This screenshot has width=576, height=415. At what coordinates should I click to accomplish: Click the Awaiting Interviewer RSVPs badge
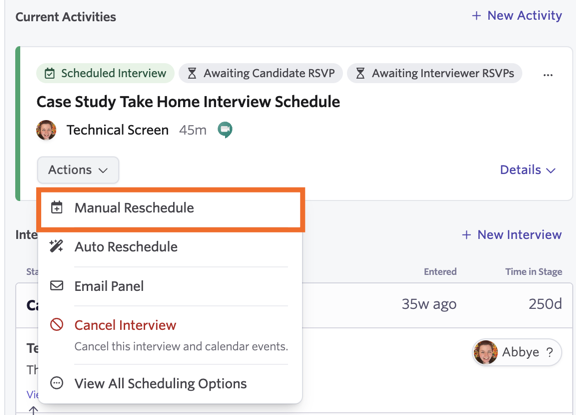pos(435,73)
